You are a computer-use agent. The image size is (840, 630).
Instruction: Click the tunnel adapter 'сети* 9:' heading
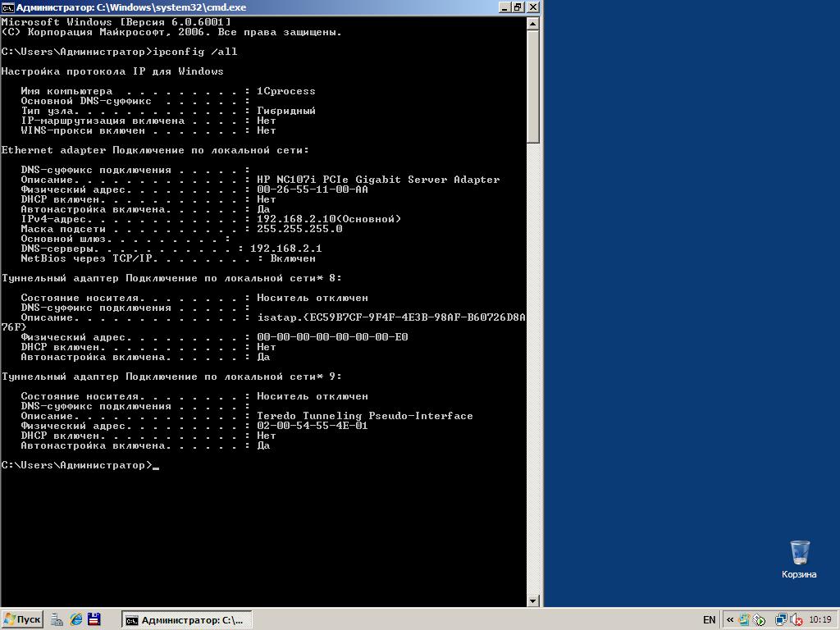pyautogui.click(x=171, y=377)
